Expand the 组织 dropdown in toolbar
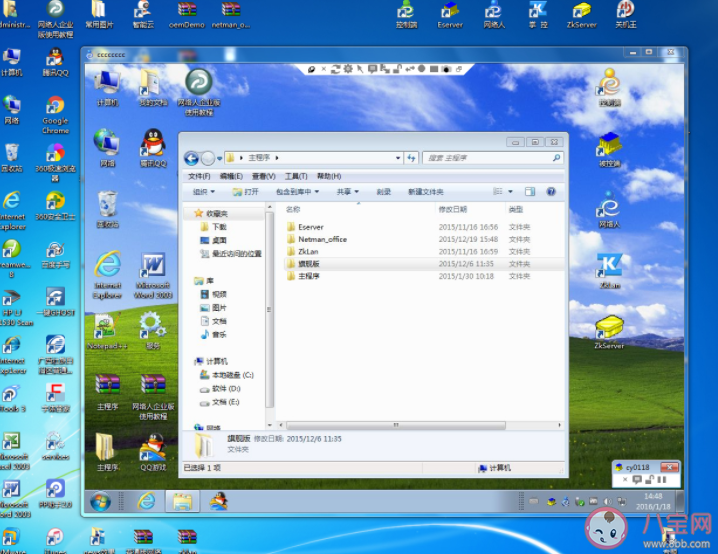 click(x=203, y=191)
